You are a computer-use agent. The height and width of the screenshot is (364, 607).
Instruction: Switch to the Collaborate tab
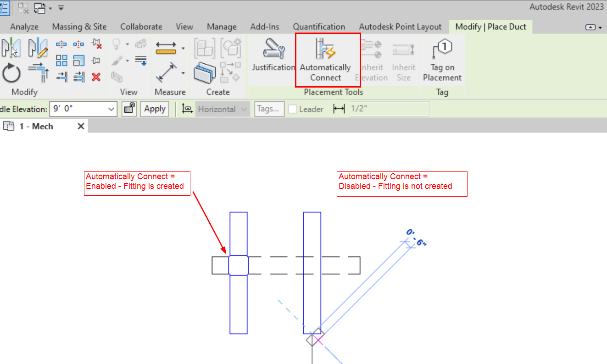click(141, 27)
